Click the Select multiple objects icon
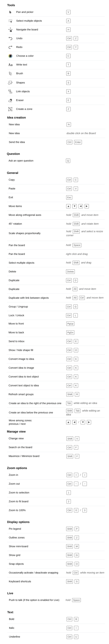The image size is (109, 644). (10, 21)
